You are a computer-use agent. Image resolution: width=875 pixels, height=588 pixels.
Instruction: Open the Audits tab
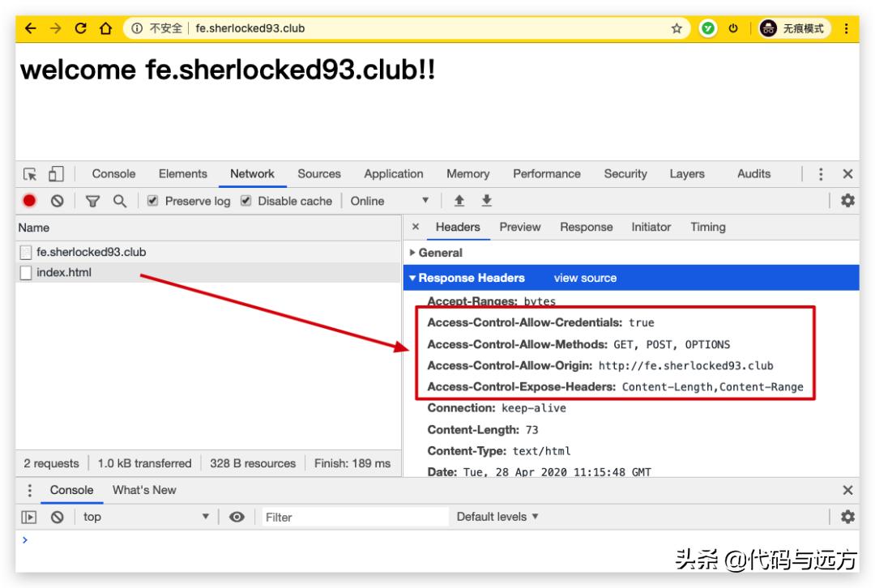(x=754, y=174)
